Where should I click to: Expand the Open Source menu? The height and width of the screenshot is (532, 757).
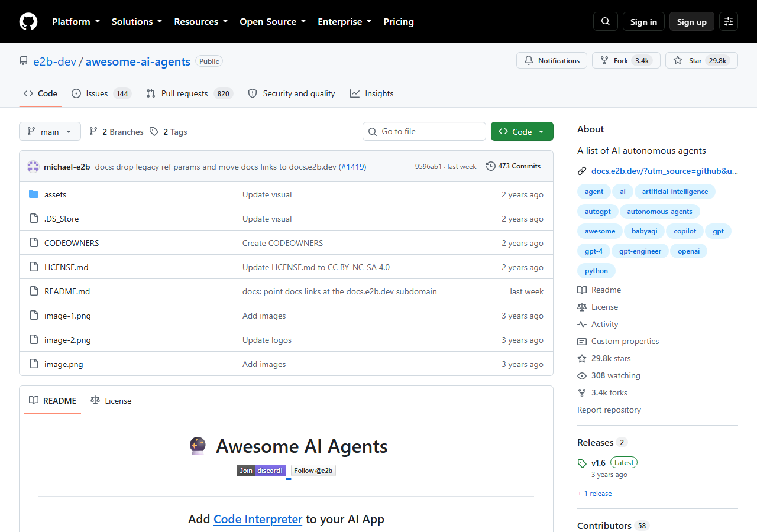click(x=273, y=21)
